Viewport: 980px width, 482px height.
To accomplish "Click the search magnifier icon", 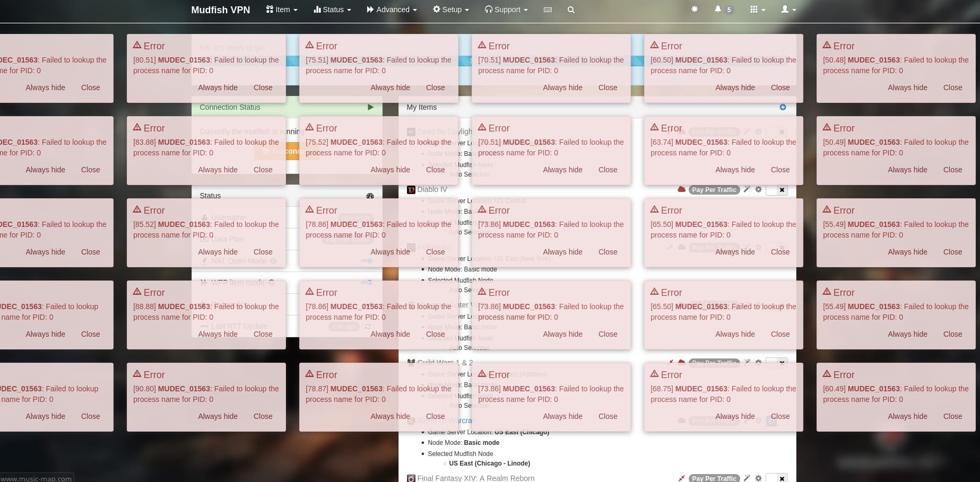I will [571, 10].
